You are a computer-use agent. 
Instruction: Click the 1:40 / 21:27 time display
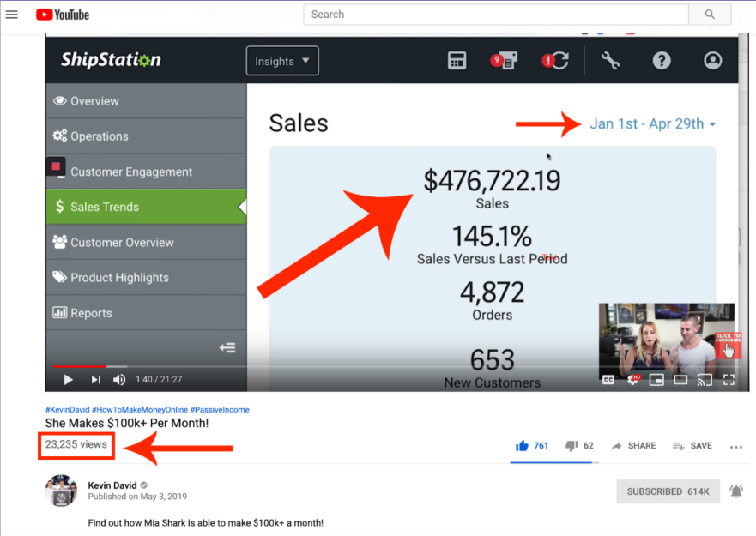click(159, 380)
